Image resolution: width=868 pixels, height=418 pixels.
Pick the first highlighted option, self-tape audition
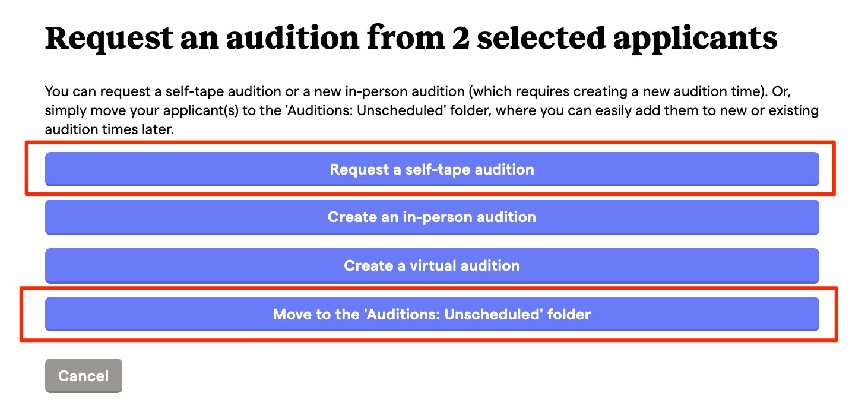point(432,169)
